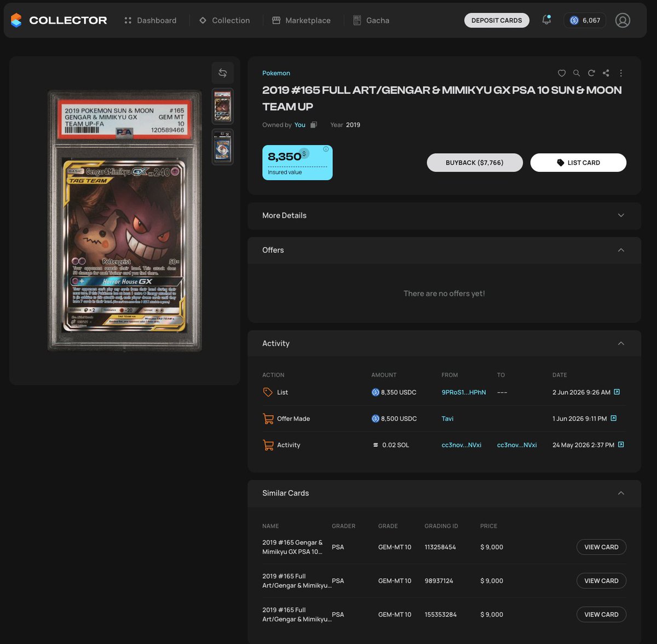Click the LIST CARD button
The height and width of the screenshot is (644, 657).
click(578, 163)
